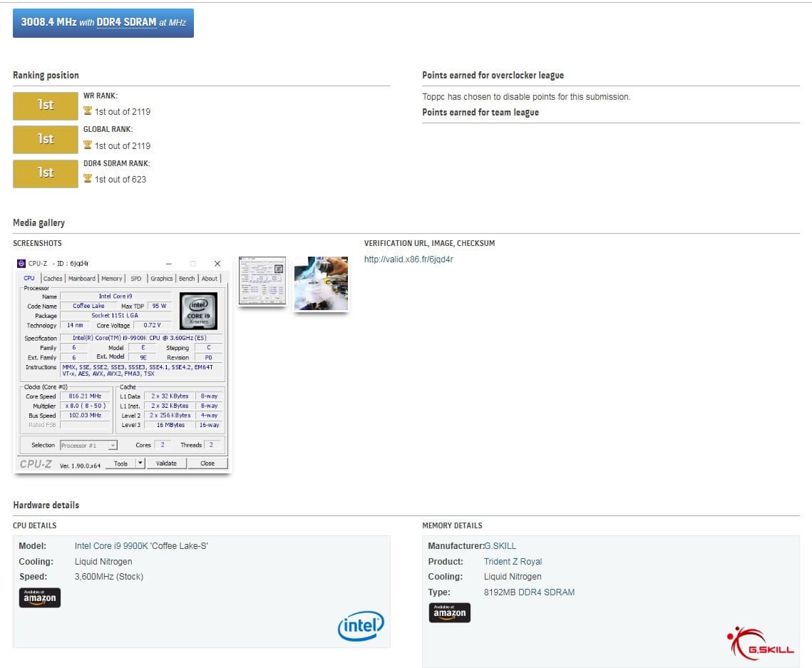Switch to the CPU tab in CPU-Z
This screenshot has height=668, width=812.
pyautogui.click(x=29, y=279)
